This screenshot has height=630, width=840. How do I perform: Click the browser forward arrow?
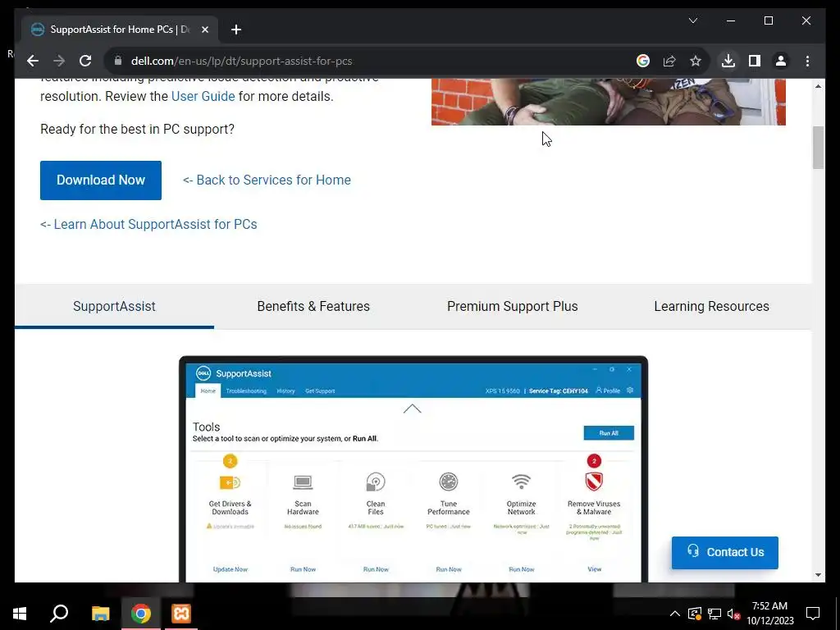coord(59,61)
